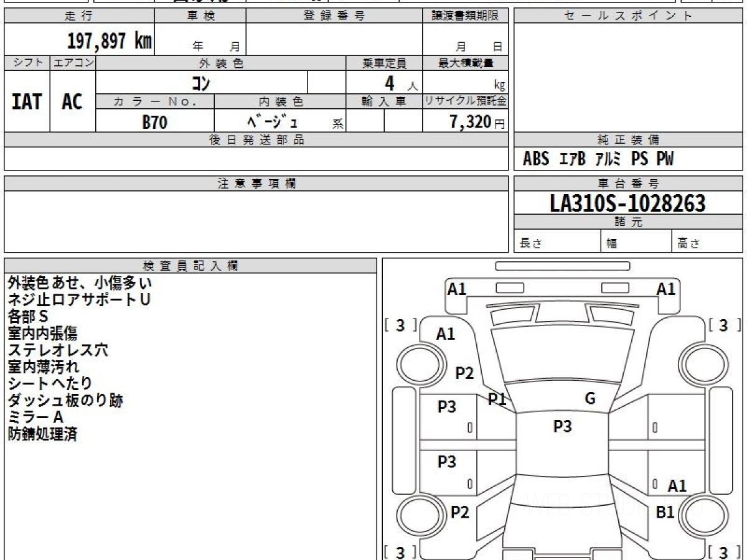Select the 内装色 header
This screenshot has width=747, height=560.
coord(280,101)
